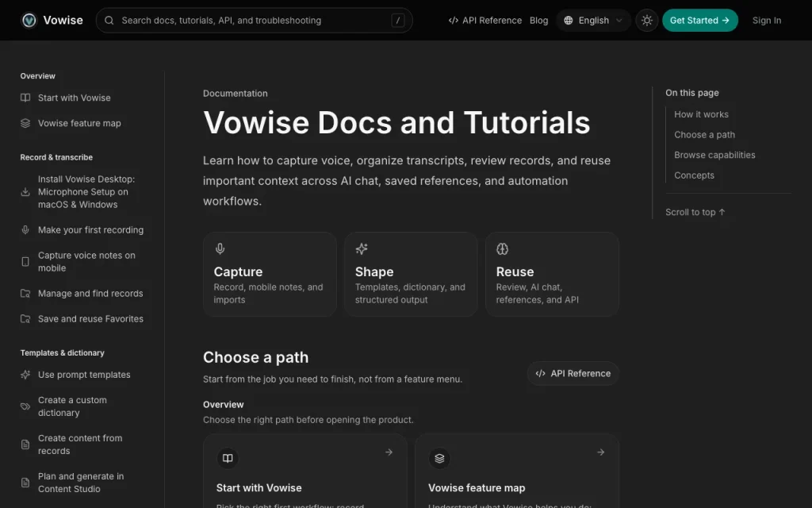Open the Shape card
This screenshot has width=812, height=508.
click(x=411, y=274)
